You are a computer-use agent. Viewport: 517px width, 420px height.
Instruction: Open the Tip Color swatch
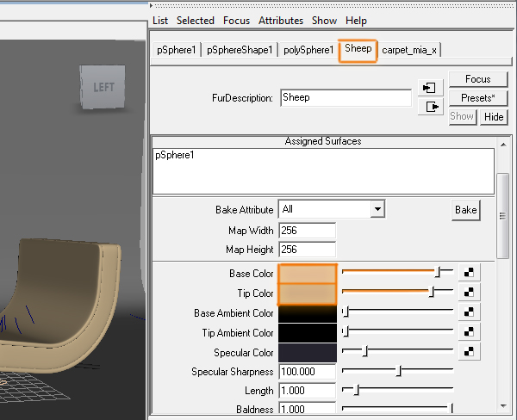pos(308,293)
